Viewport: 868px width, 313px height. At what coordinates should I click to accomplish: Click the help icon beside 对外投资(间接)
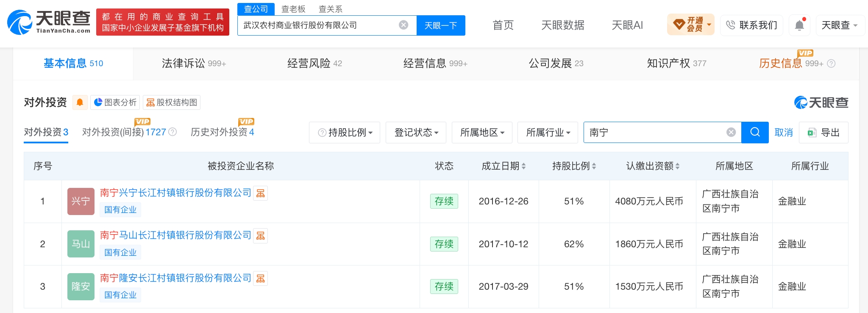click(172, 132)
